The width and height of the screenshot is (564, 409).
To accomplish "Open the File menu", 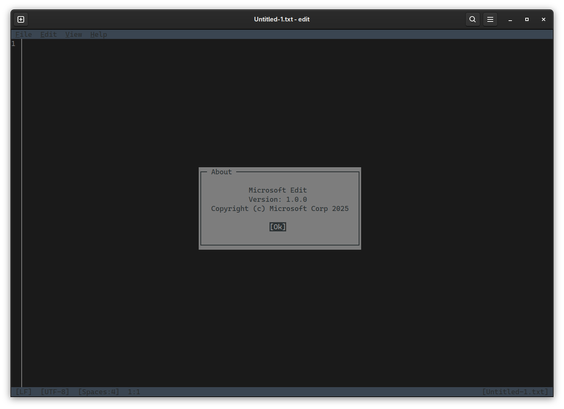I will pos(24,35).
